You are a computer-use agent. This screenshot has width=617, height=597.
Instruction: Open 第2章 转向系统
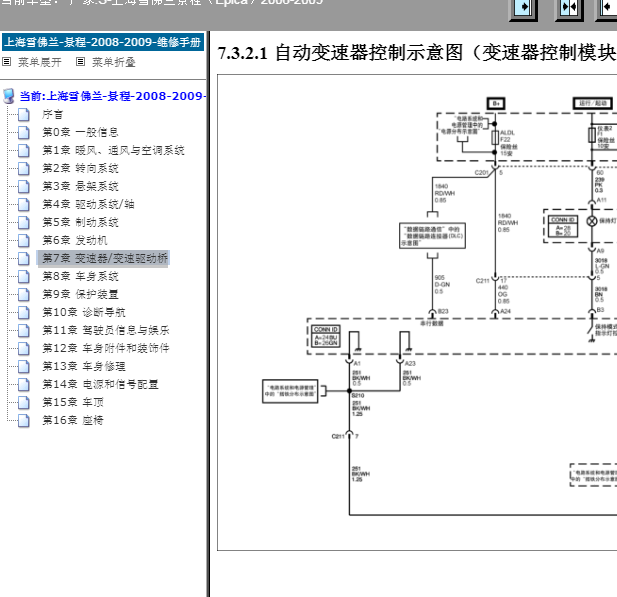81,168
